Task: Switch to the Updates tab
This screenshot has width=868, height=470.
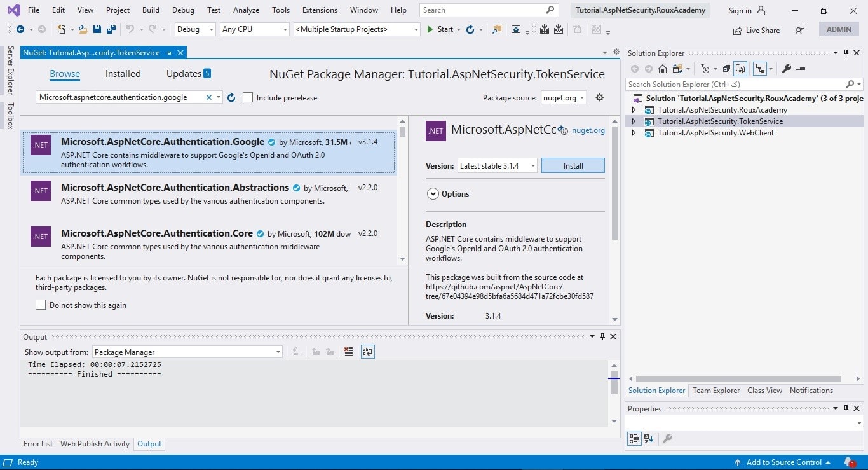Action: point(184,73)
